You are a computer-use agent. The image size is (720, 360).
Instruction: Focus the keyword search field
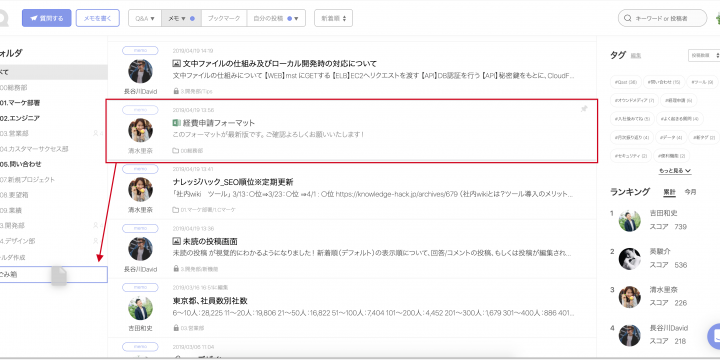pyautogui.click(x=662, y=18)
